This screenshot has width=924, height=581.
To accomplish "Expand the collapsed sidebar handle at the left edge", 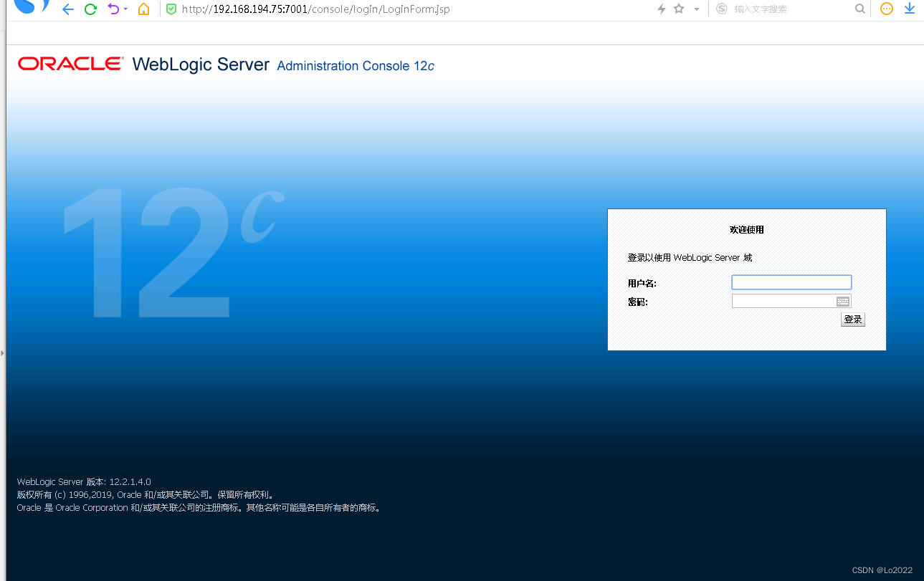I will point(2,353).
